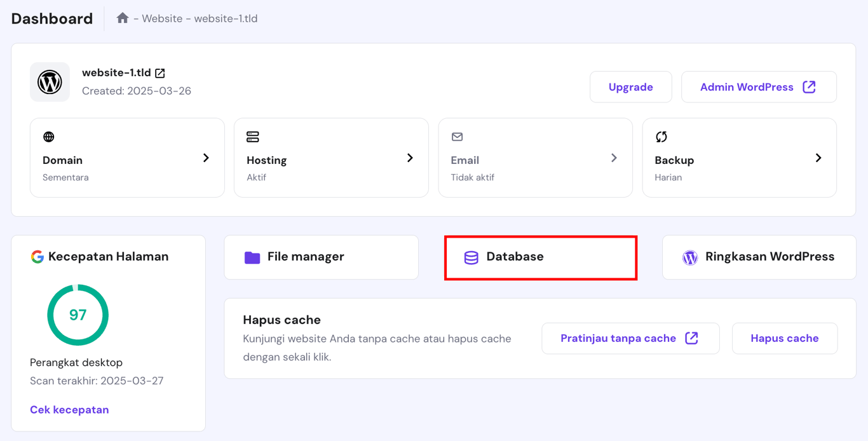
Task: Click the sync icon on Backup card
Action: pos(661,137)
